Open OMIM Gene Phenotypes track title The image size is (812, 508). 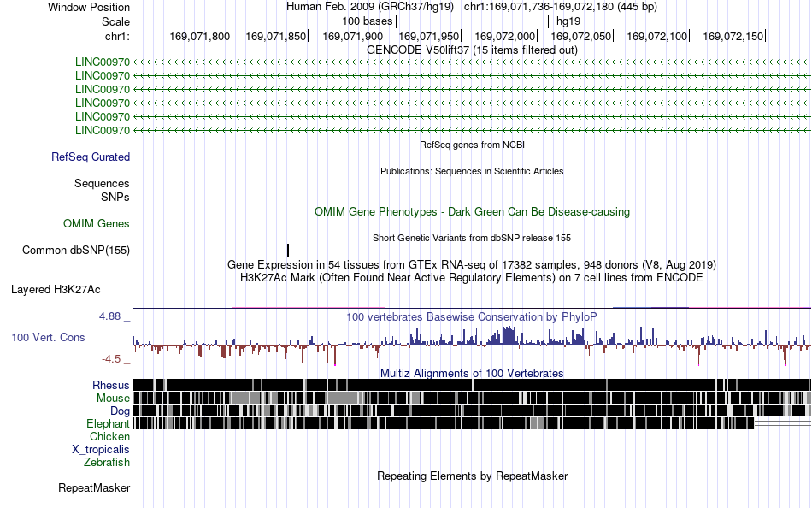pos(472,211)
